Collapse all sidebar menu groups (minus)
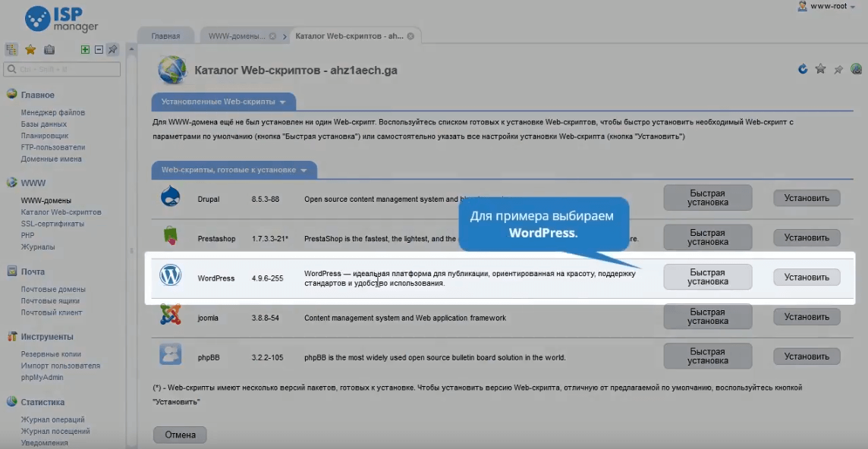Viewport: 868px width, 449px height. coord(99,49)
